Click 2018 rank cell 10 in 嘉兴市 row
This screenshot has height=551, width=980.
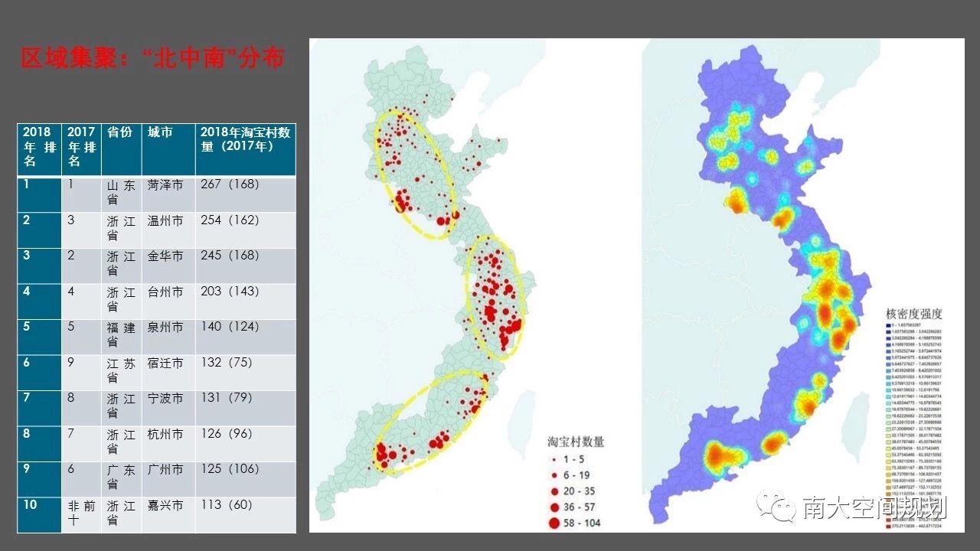pyautogui.click(x=39, y=514)
